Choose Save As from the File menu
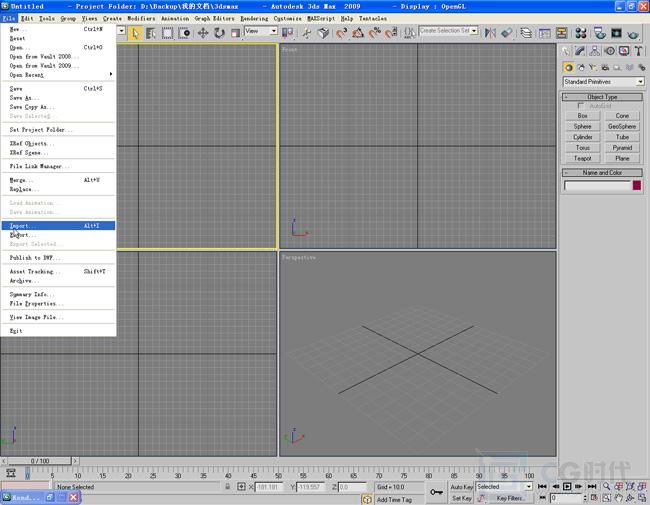 point(58,98)
